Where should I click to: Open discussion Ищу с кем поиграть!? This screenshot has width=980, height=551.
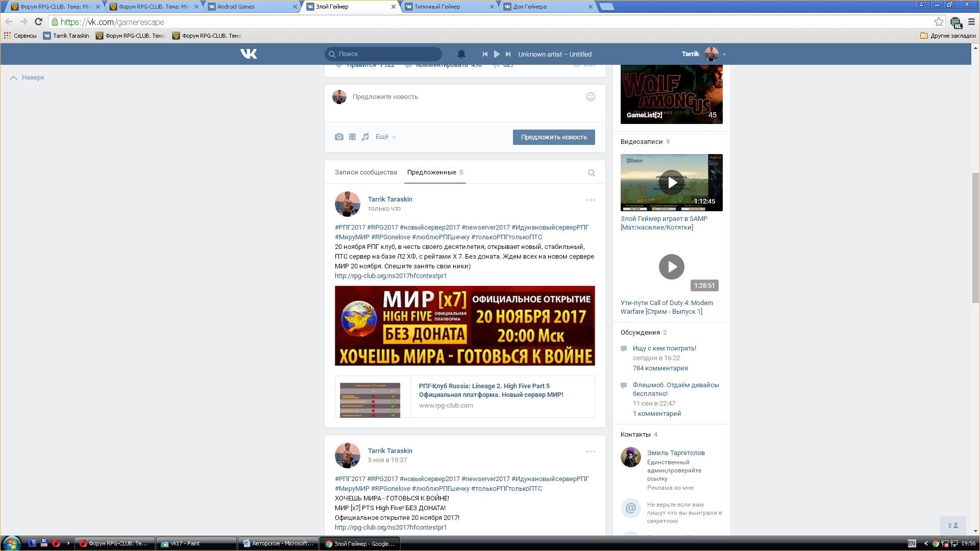click(665, 348)
